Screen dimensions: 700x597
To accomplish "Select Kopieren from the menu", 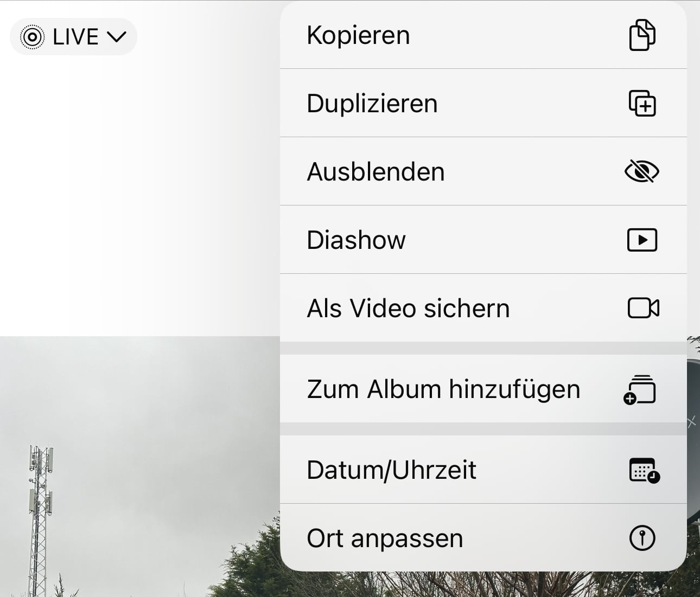I will click(358, 35).
